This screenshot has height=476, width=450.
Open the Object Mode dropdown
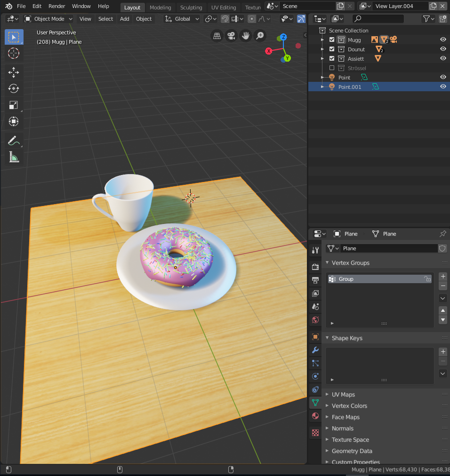[x=48, y=19]
